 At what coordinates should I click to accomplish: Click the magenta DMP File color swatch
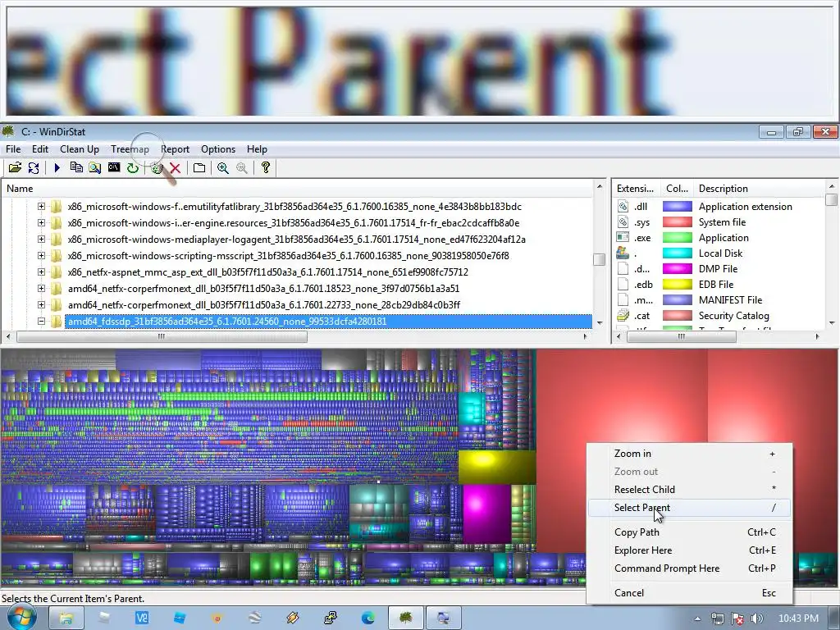[677, 268]
